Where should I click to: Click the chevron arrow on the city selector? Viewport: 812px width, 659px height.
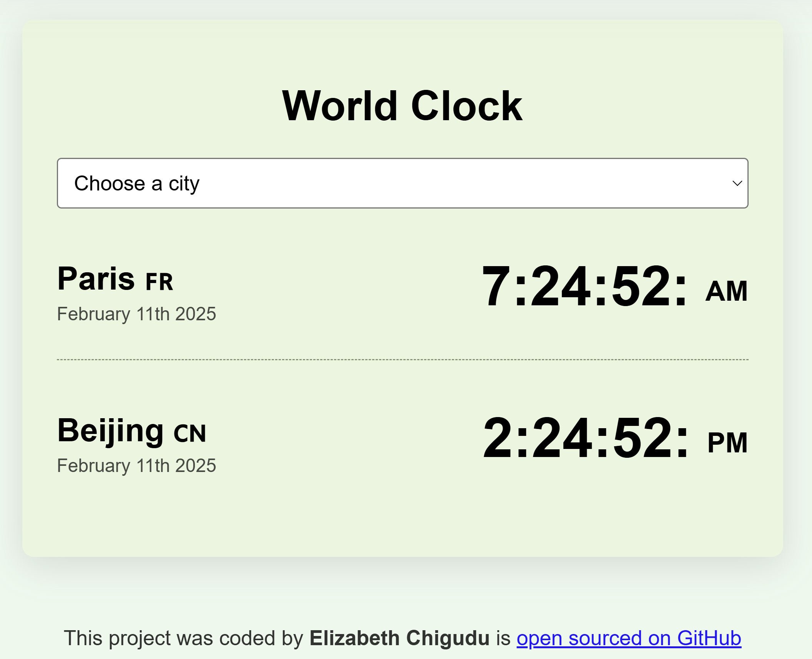click(x=737, y=184)
